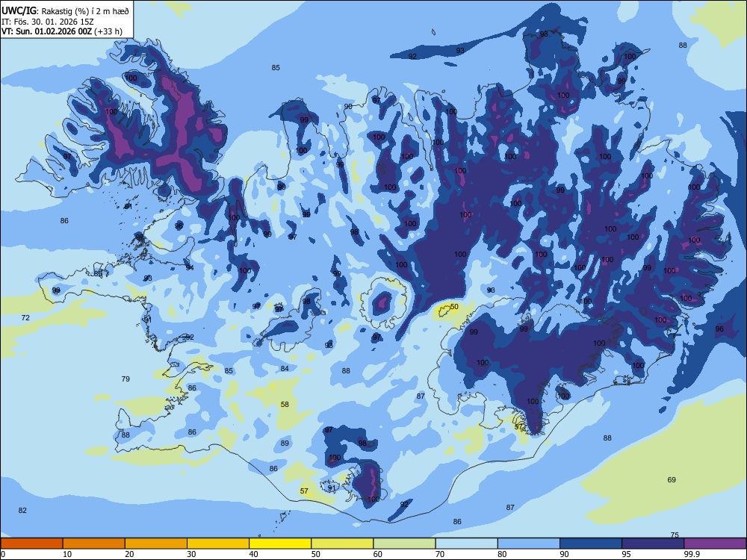Image resolution: width=747 pixels, height=560 pixels.
Task: Click the legend scale label '80'
Action: (502, 554)
